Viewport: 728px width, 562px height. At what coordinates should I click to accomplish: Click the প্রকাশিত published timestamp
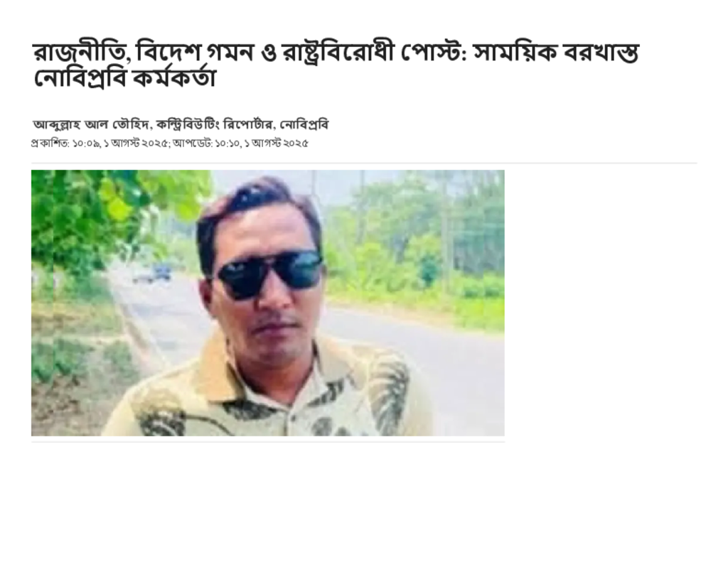coord(100,144)
